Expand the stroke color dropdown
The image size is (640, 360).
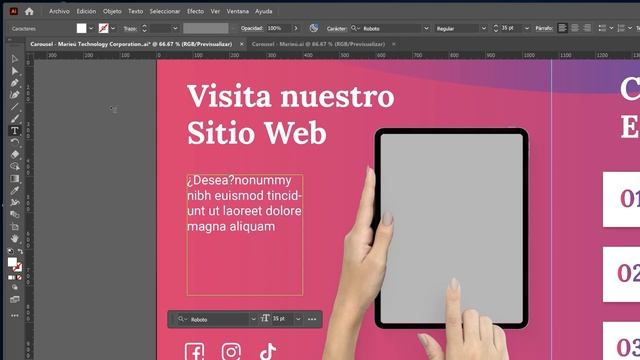[113, 29]
